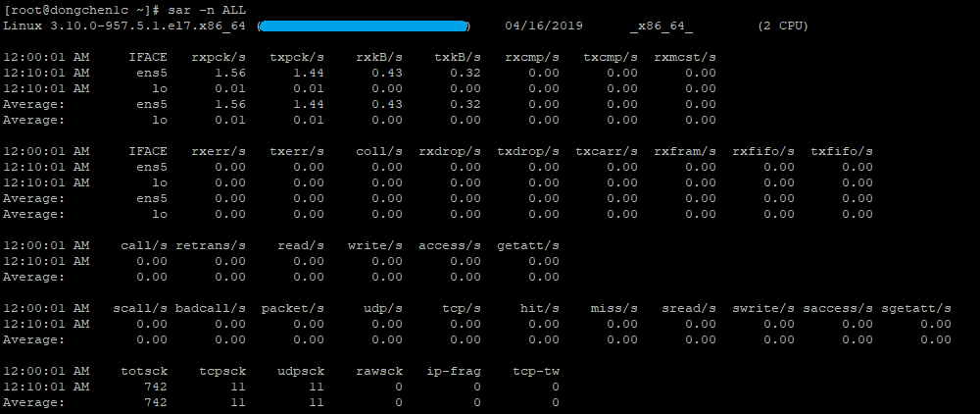This screenshot has width=980, height=414.
Task: Select the totsck column header
Action: (x=144, y=371)
